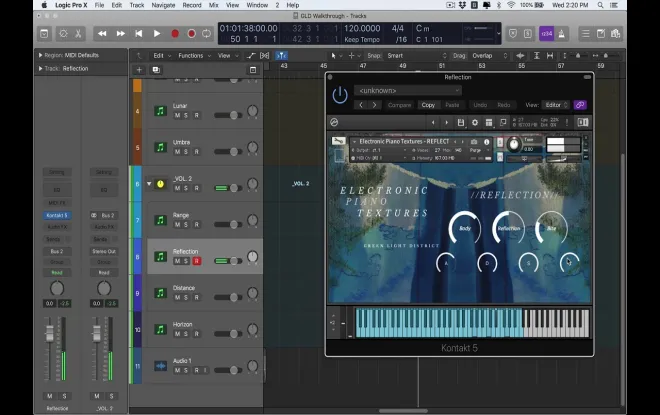The width and height of the screenshot is (660, 415).
Task: Click the horizontal auto zoom button
Action: pos(550,56)
